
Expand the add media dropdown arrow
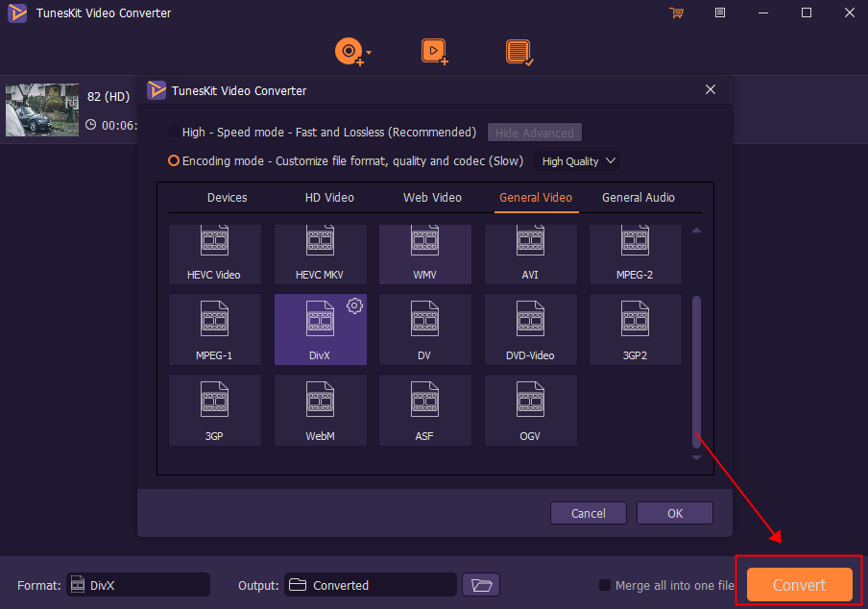coord(369,53)
